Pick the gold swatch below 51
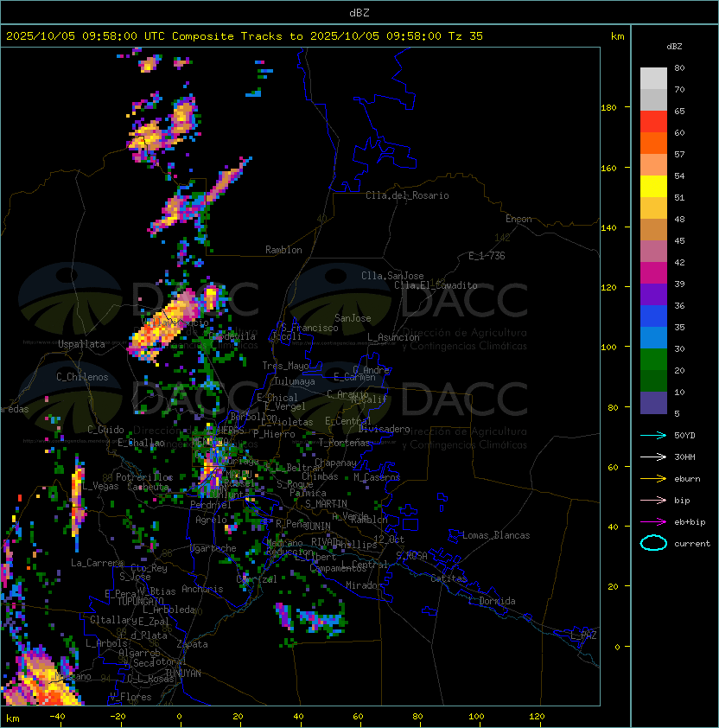719x728 pixels. coord(653,208)
